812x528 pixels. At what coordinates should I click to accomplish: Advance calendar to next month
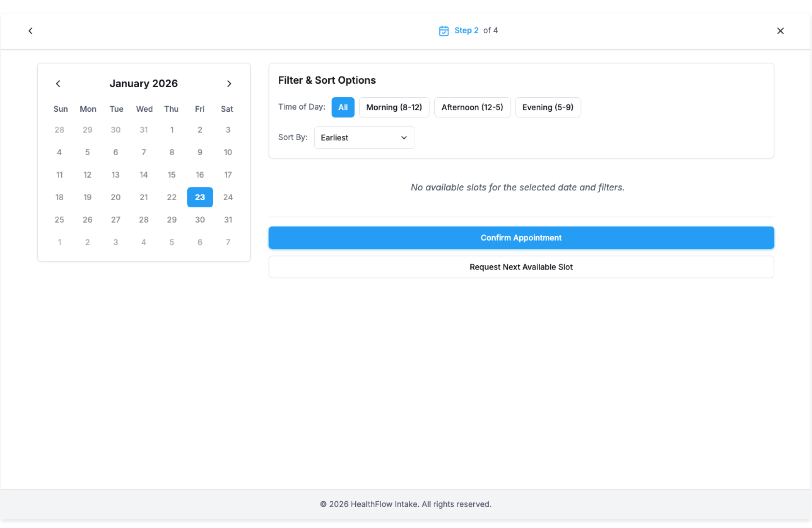click(x=229, y=84)
